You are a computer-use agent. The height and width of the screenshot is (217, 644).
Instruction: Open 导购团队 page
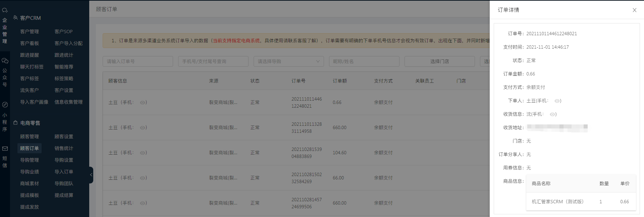[x=64, y=183]
